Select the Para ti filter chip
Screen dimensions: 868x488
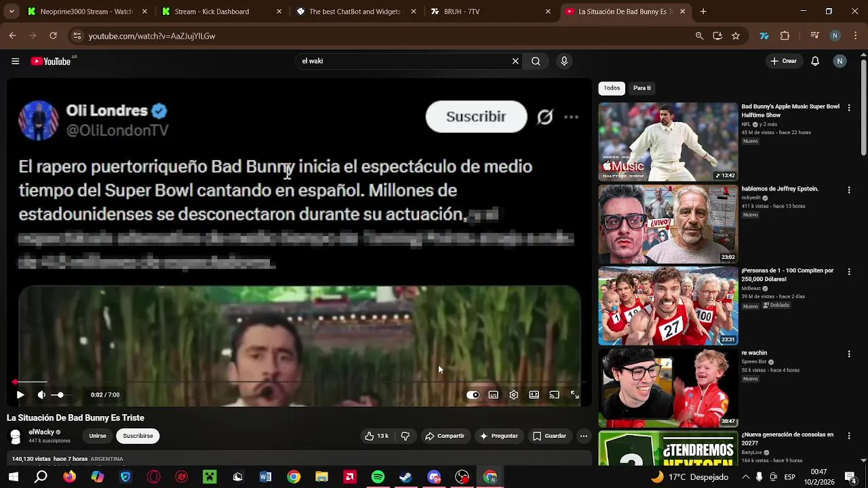tap(642, 88)
